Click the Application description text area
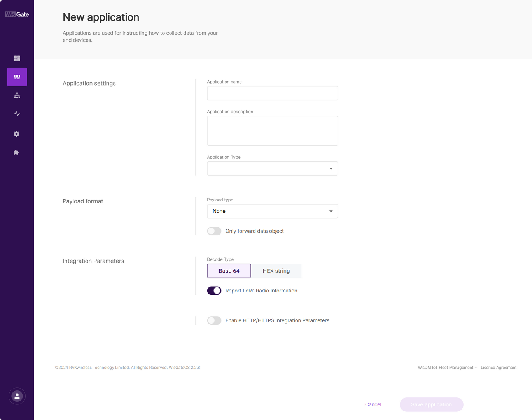The width and height of the screenshot is (532, 420). (272, 131)
